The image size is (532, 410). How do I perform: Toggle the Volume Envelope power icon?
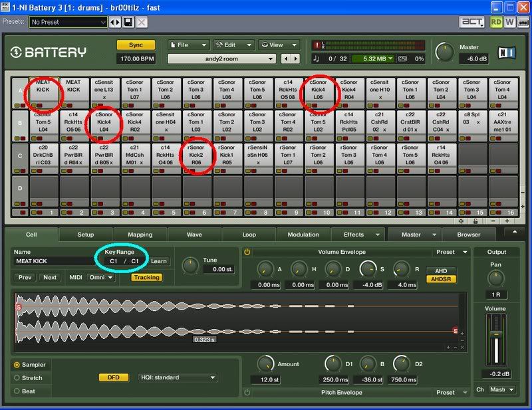tap(247, 252)
